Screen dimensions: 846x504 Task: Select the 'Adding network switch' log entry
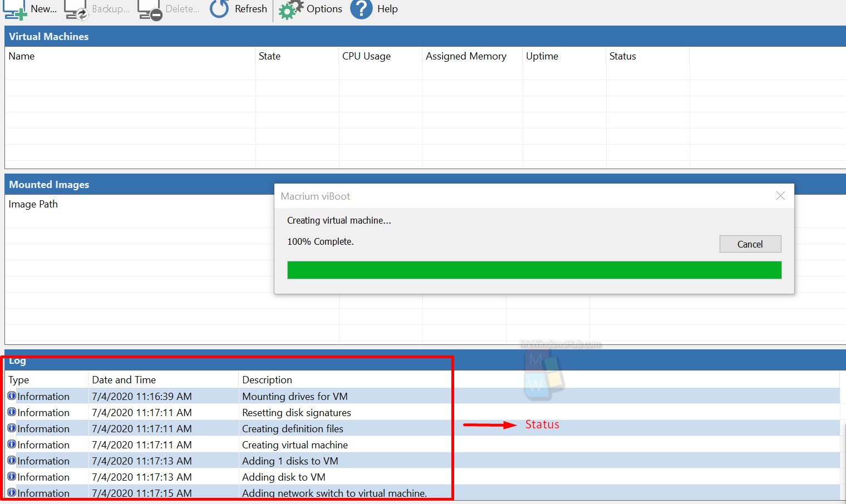coord(423,493)
